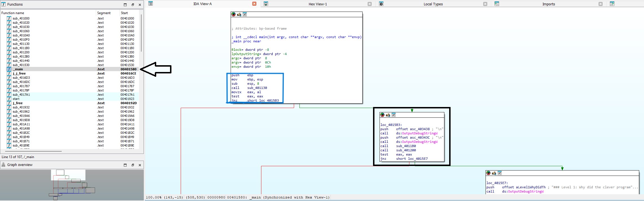Close the IDA View-A tab
Screen dimensions: 644x201
pyautogui.click(x=254, y=4)
